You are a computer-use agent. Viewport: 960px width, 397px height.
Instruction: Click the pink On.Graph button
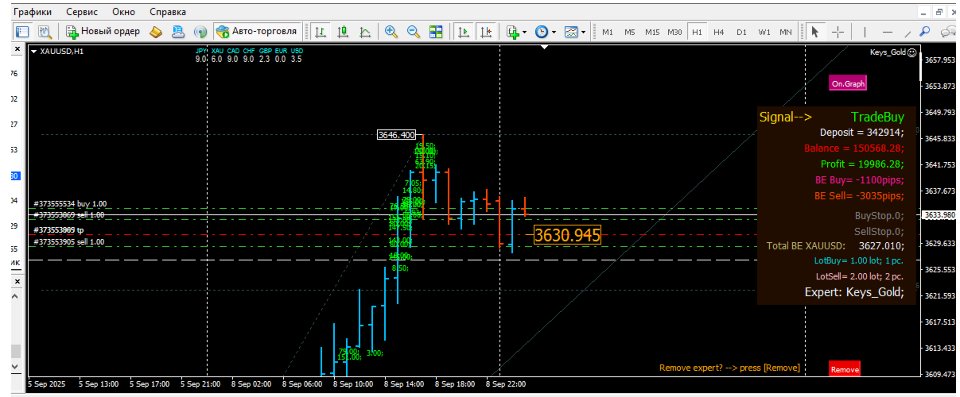tap(848, 84)
